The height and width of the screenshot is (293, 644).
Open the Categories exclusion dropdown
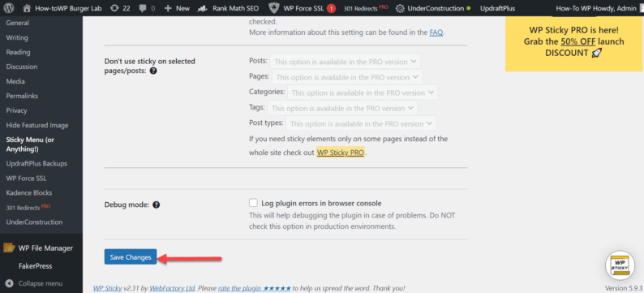pos(363,93)
